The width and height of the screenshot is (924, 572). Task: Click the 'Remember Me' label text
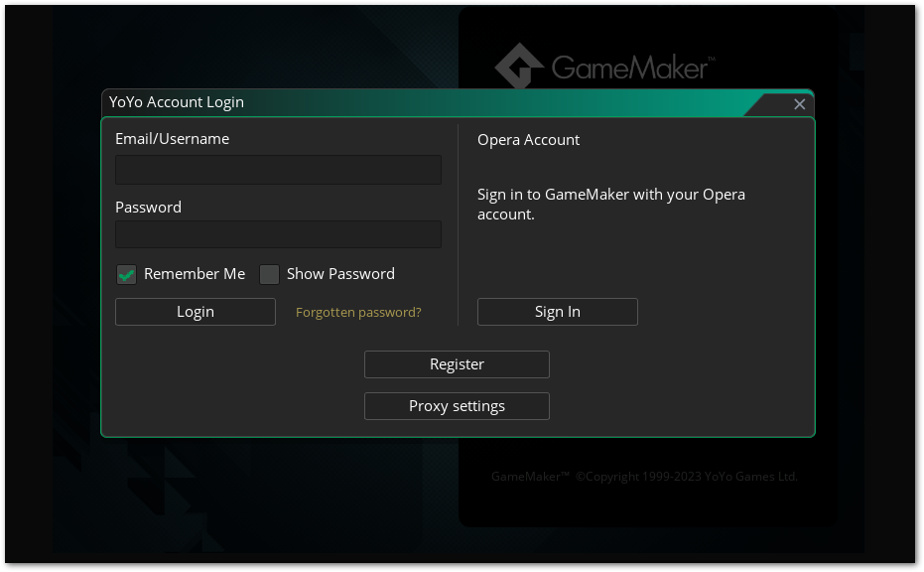(x=195, y=274)
